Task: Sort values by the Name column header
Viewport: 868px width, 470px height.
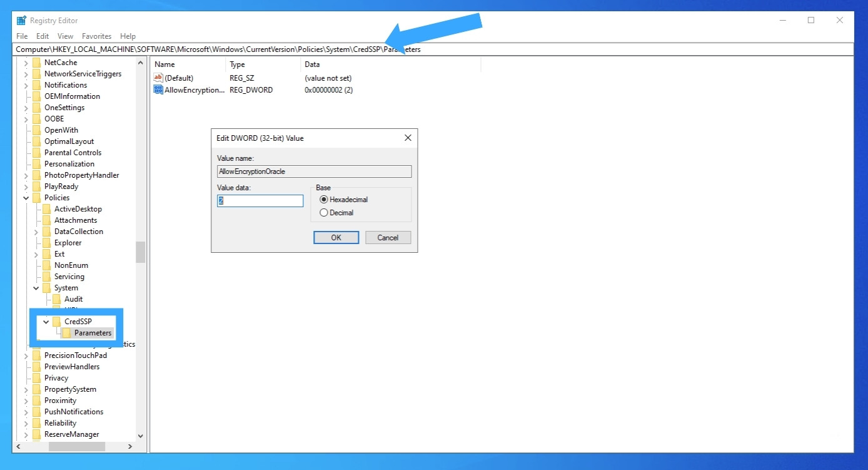Action: pyautogui.click(x=188, y=64)
